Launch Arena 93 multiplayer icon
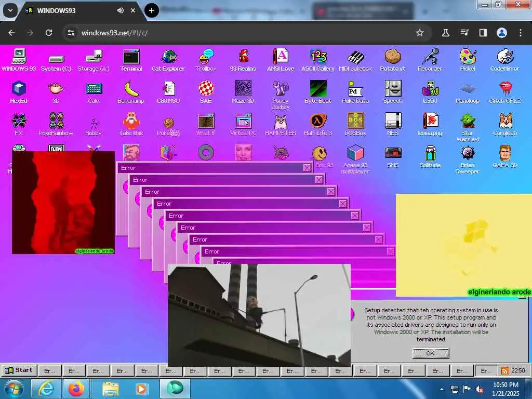Viewport: 532px width, 399px height. point(355,159)
